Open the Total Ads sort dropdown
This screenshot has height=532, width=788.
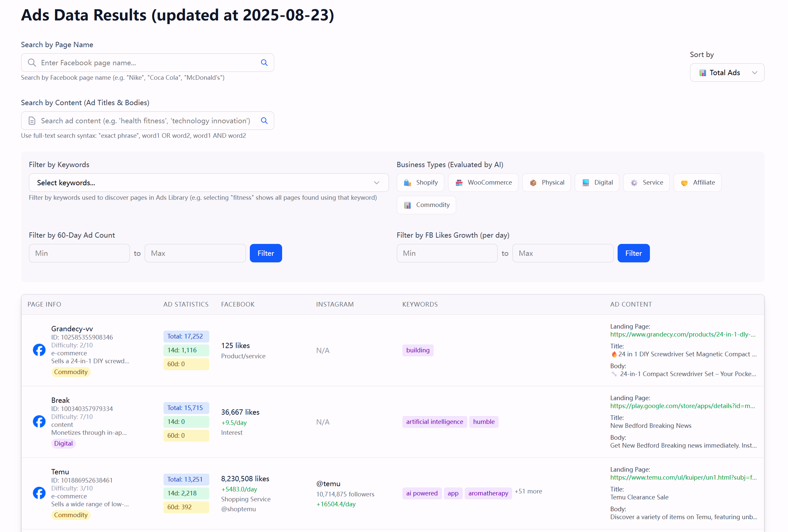point(727,73)
